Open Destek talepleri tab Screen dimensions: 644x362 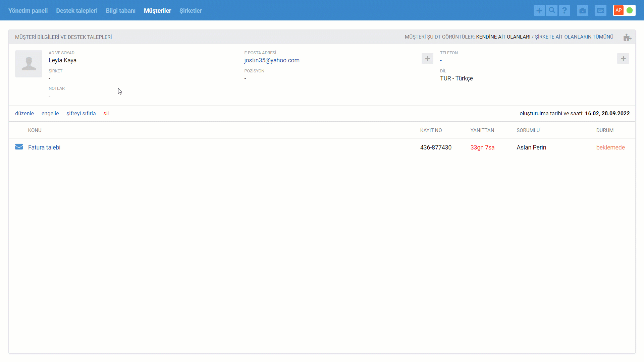click(77, 11)
